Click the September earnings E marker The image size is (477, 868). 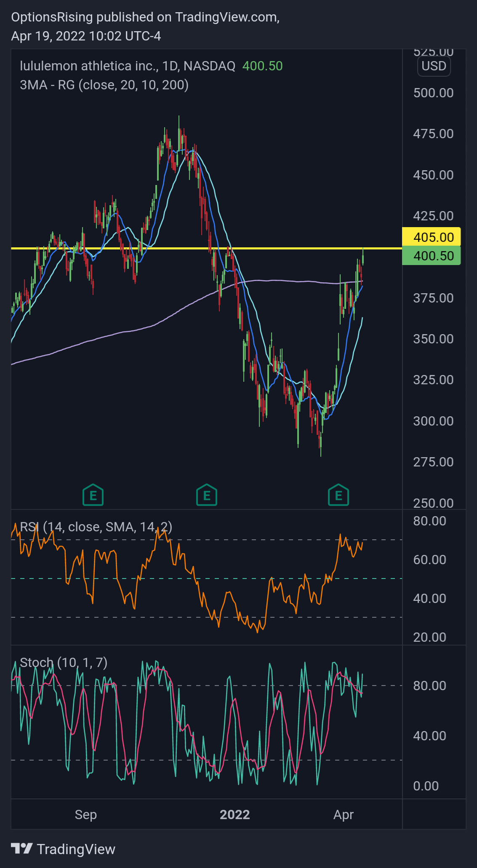93,495
